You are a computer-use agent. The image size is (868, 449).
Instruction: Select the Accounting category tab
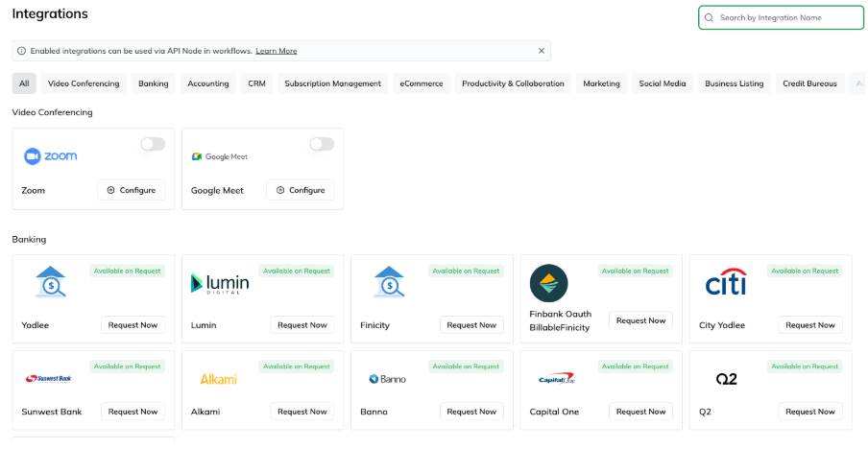(208, 83)
